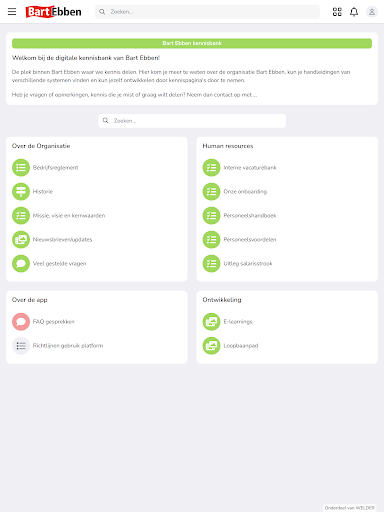This screenshot has width=384, height=512.
Task: Click the Bart Ebben logo
Action: click(x=53, y=12)
